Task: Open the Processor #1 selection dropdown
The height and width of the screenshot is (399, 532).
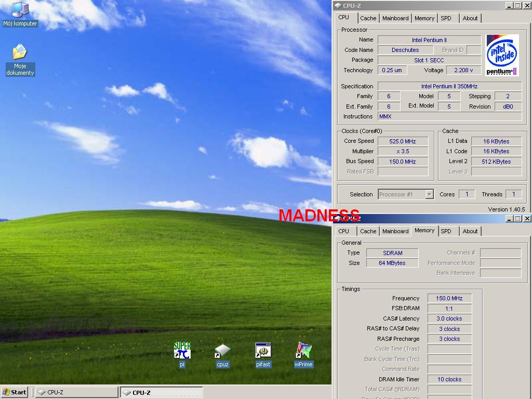Action: [x=430, y=194]
